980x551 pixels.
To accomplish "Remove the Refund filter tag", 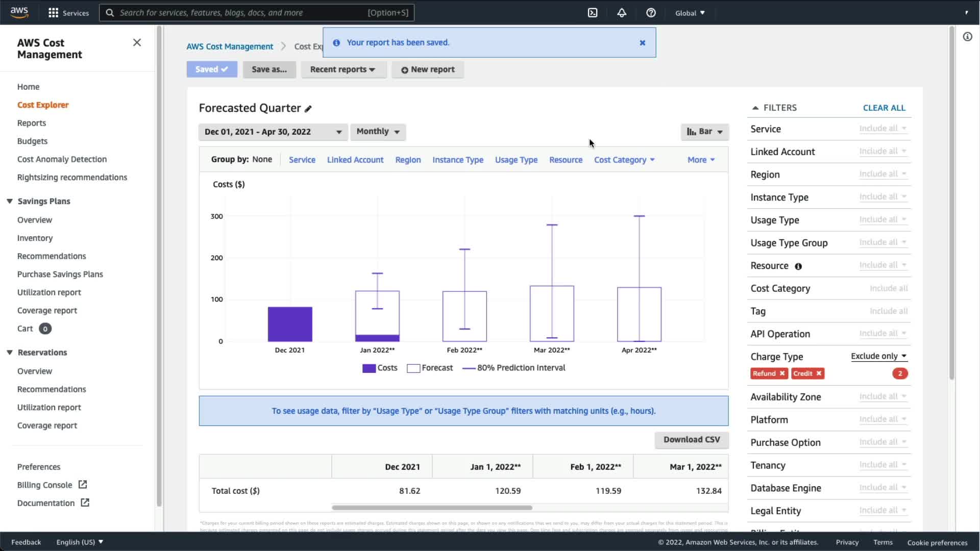I will coord(782,373).
